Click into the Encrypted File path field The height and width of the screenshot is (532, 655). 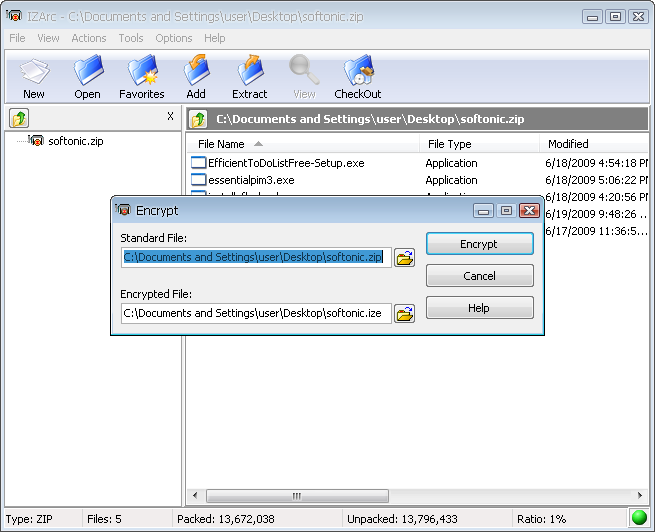[256, 314]
